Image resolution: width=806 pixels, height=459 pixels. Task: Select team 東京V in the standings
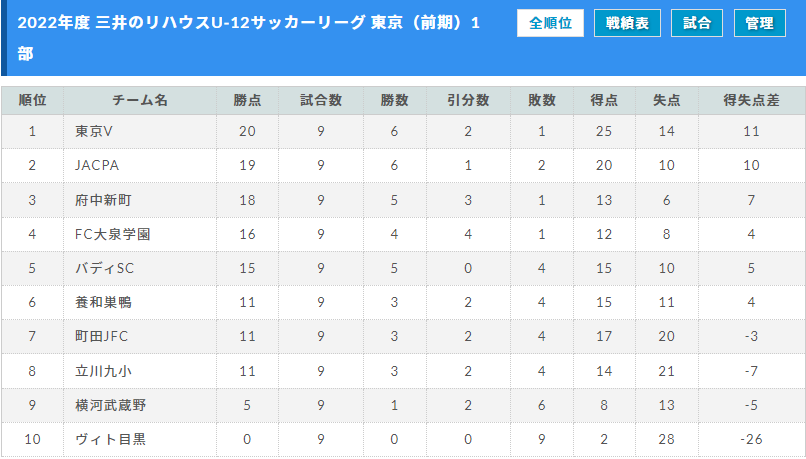pyautogui.click(x=94, y=132)
